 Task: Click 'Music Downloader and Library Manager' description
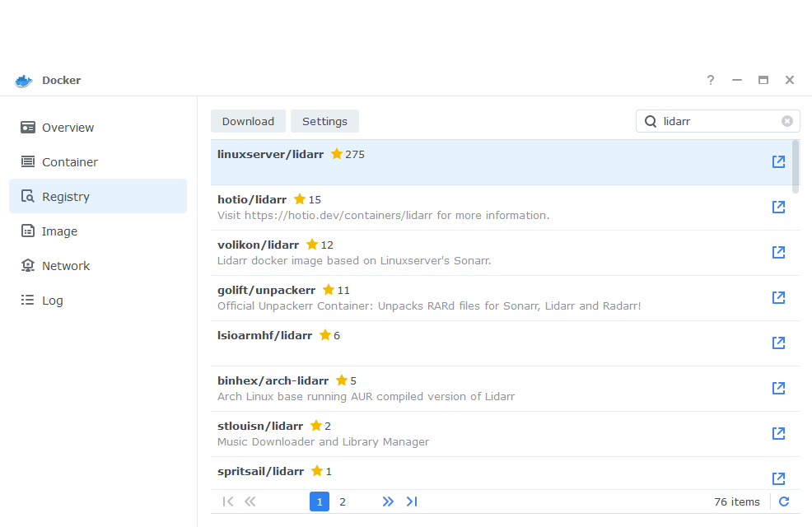[x=323, y=441]
